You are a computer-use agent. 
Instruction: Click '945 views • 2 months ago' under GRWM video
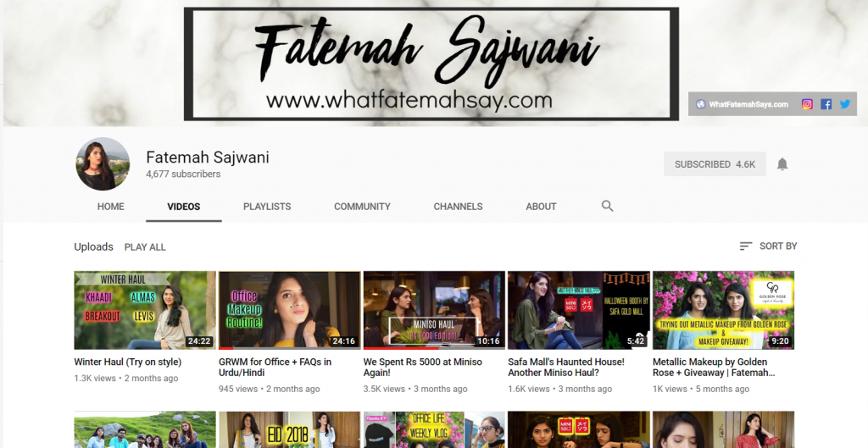pyautogui.click(x=269, y=389)
